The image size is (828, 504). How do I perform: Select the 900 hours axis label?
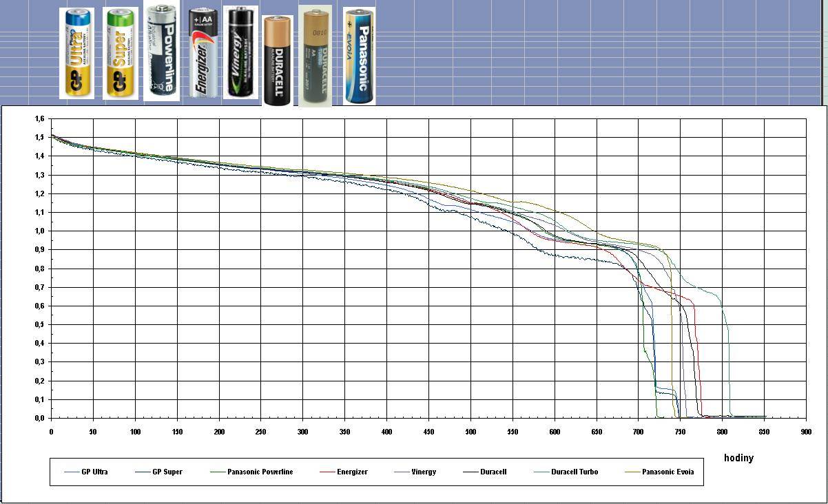pos(806,432)
